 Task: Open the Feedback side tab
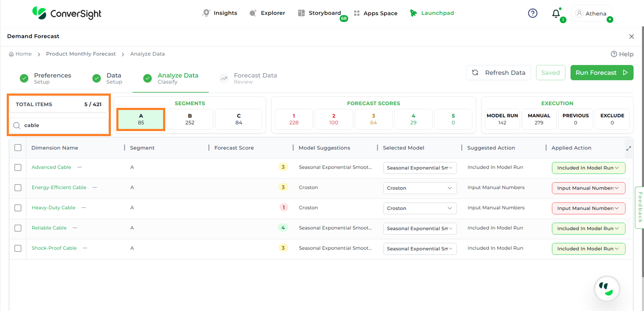point(639,207)
